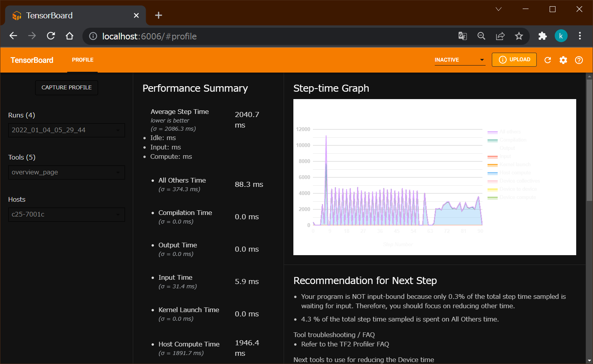Viewport: 593px width, 364px height.
Task: Click 'Device to device' yellow legend swatch
Action: coord(492,190)
